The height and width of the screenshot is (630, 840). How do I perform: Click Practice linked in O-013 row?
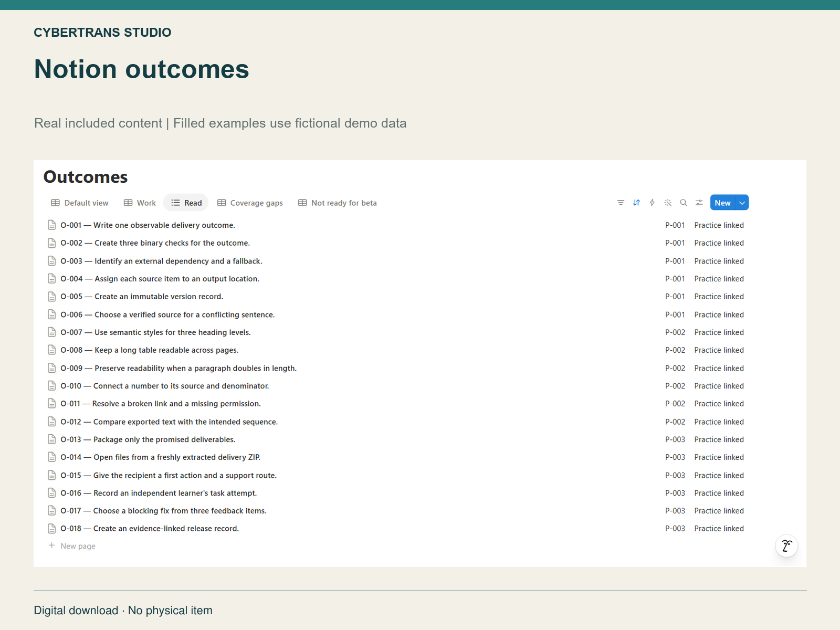tap(719, 439)
